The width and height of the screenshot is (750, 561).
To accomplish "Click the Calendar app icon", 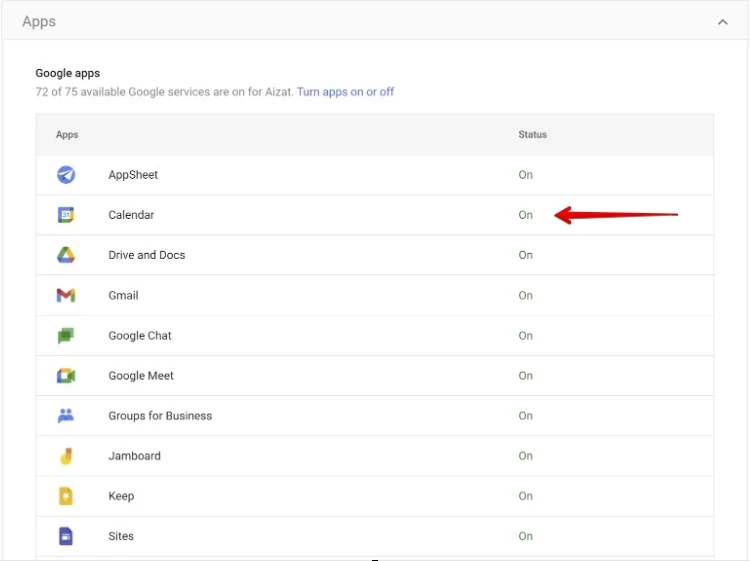I will (x=66, y=215).
